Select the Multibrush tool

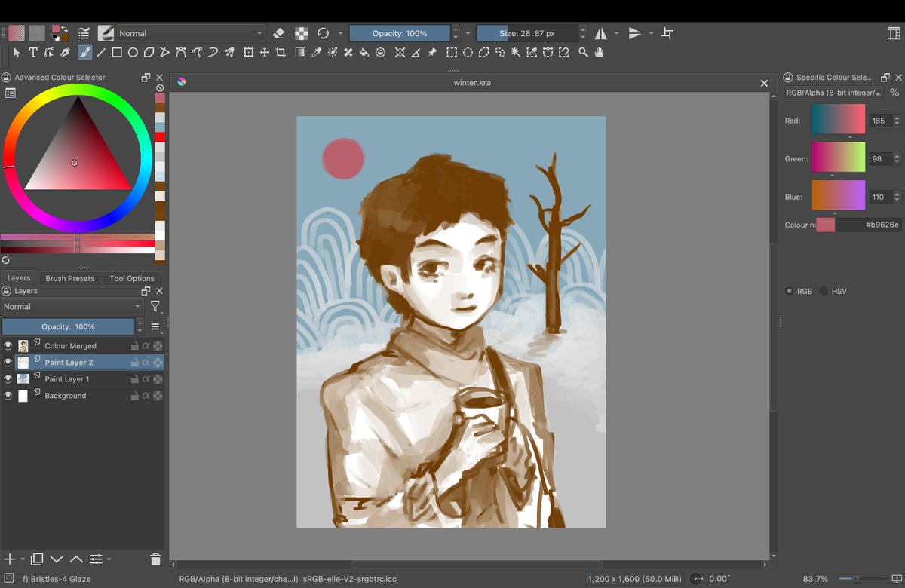pyautogui.click(x=229, y=53)
